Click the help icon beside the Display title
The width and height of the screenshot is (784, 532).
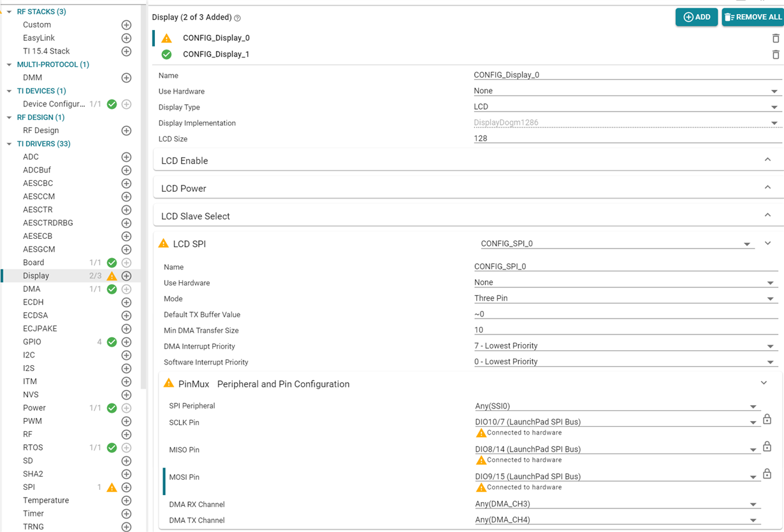pos(238,18)
